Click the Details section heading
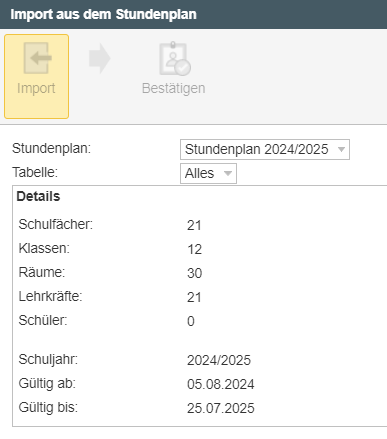Image resolution: width=387 pixels, height=439 pixels. point(38,196)
